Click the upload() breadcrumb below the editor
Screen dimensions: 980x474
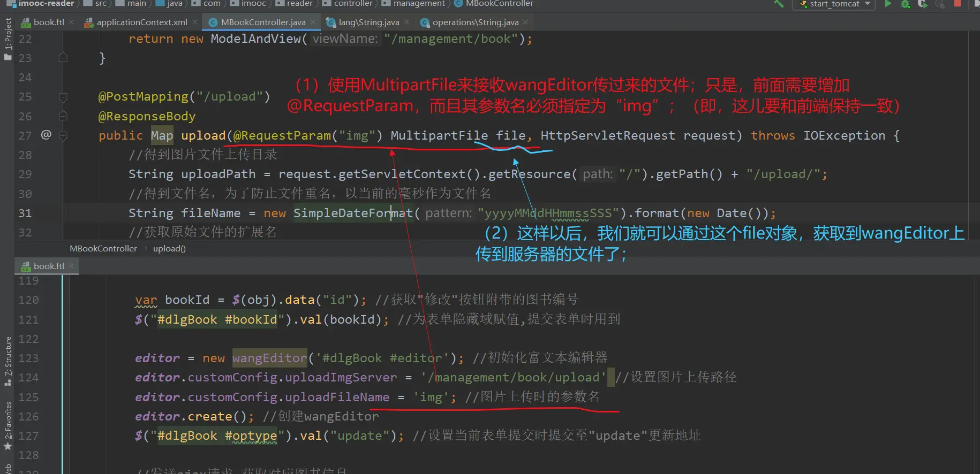pos(169,249)
